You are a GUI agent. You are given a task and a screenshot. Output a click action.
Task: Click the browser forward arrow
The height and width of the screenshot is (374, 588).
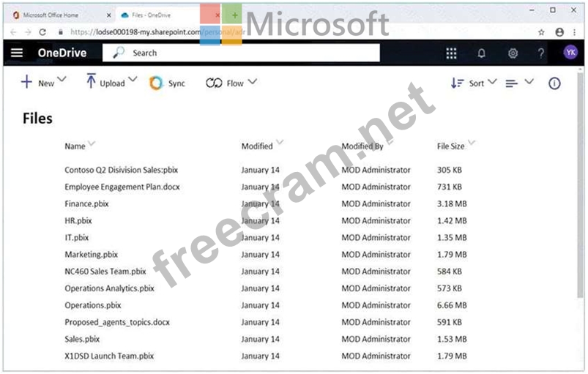pyautogui.click(x=28, y=32)
